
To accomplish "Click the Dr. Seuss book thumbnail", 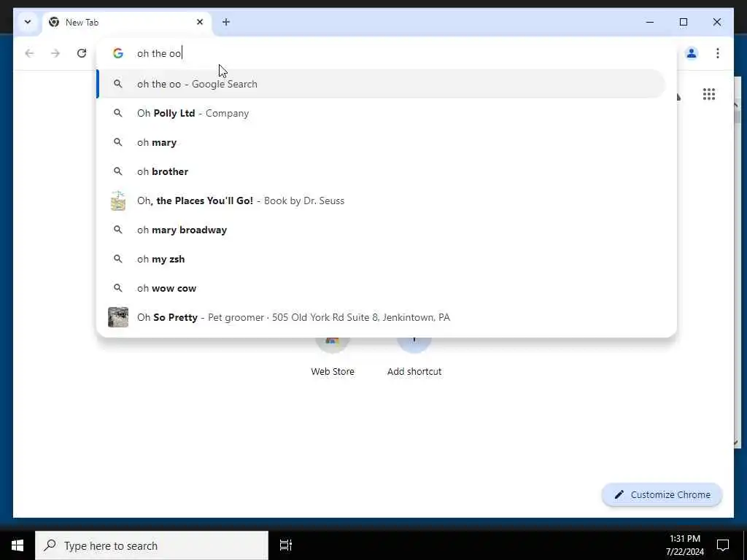I will point(118,201).
